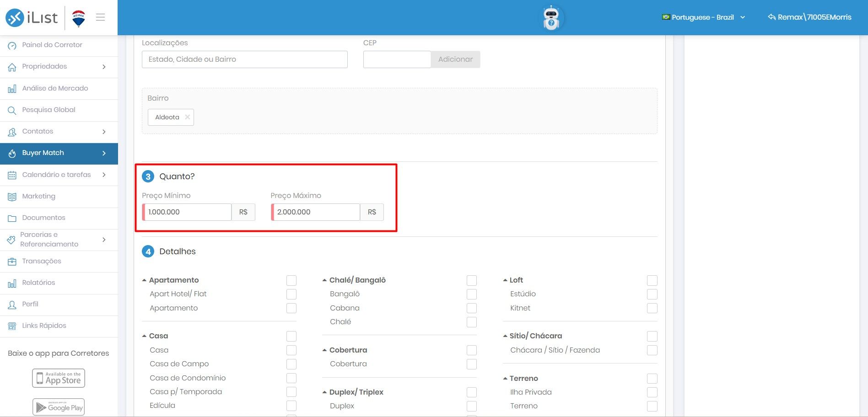Click the Contatos people icon
868x417 pixels.
(12, 132)
